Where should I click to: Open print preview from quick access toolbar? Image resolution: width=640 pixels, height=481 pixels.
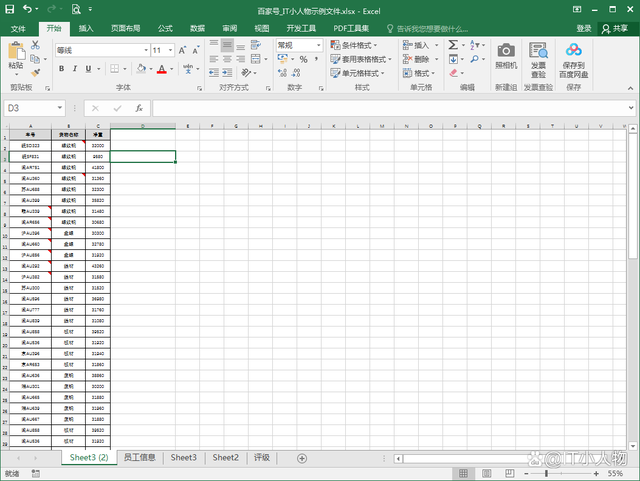76,9
